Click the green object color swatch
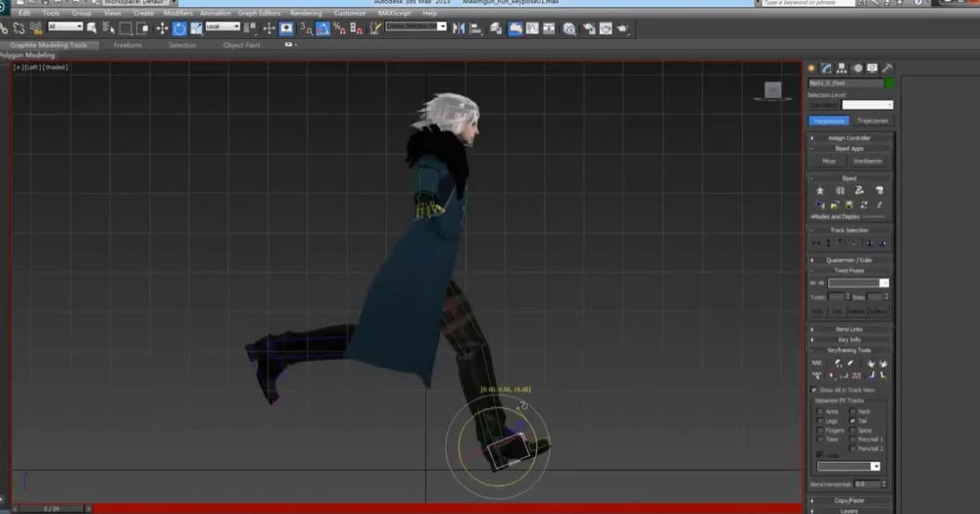This screenshot has width=980, height=514. pyautogui.click(x=890, y=83)
